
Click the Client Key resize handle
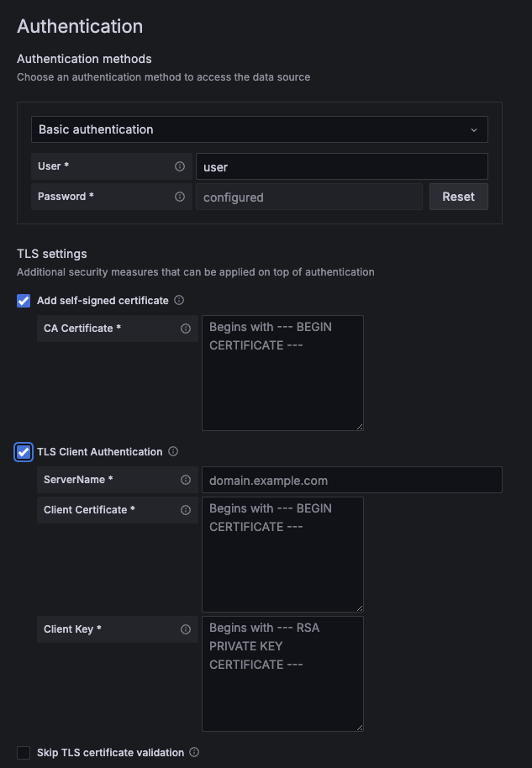[x=360, y=726]
